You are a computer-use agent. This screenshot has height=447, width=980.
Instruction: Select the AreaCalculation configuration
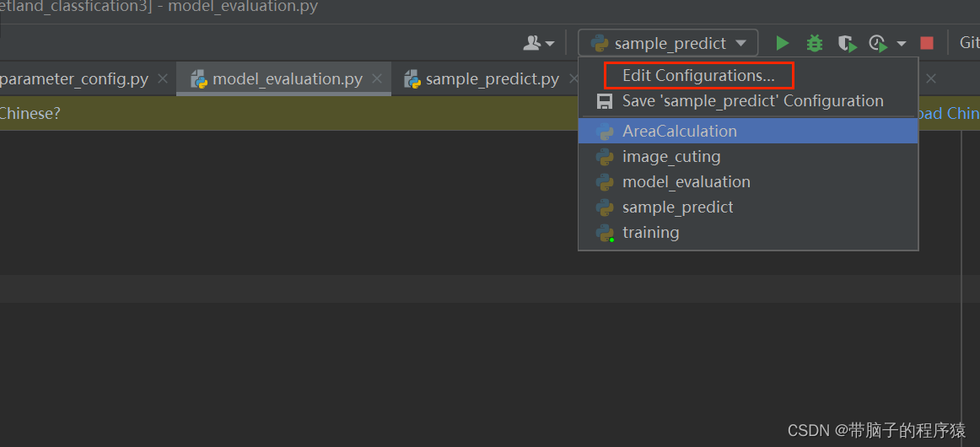pos(748,132)
